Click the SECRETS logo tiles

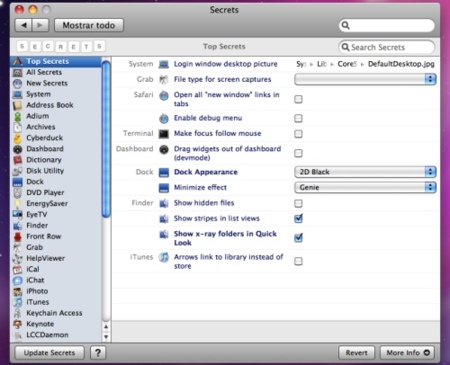tap(61, 46)
